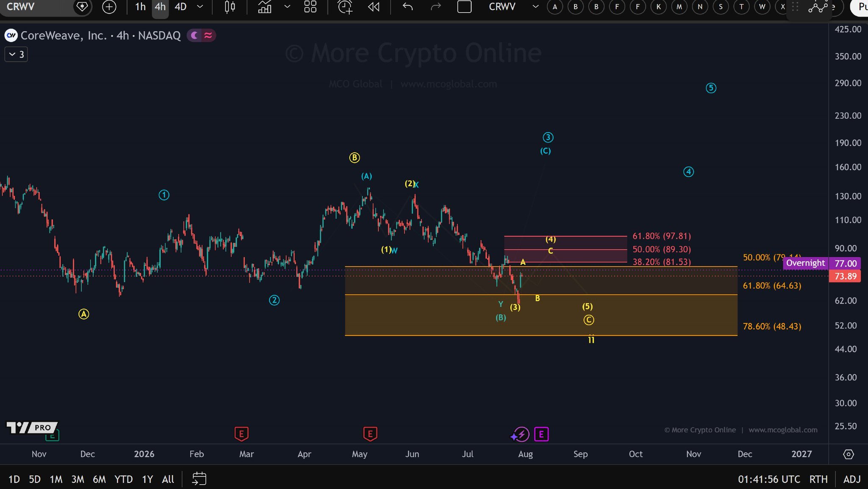Select the 50.00% (89.30) Fibonacci label
868x489 pixels.
(662, 249)
